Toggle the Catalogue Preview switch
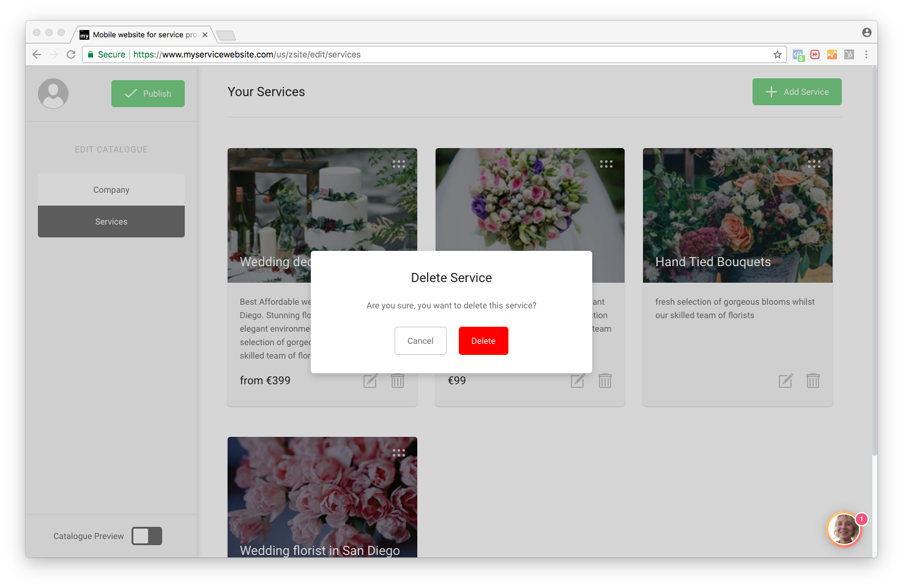This screenshot has width=903, height=588. [147, 536]
